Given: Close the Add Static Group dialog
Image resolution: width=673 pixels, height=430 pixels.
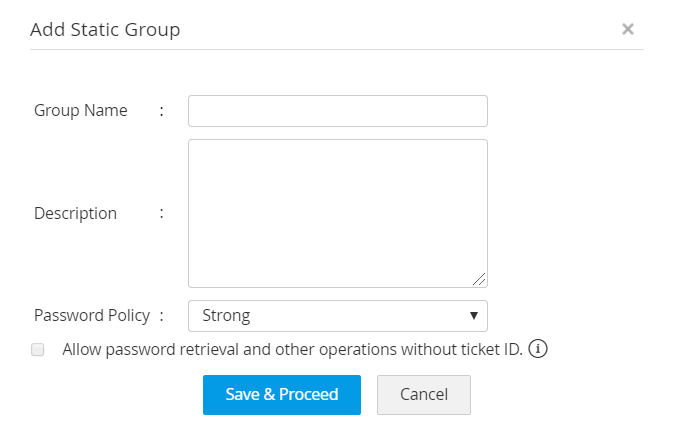Looking at the screenshot, I should point(628,29).
